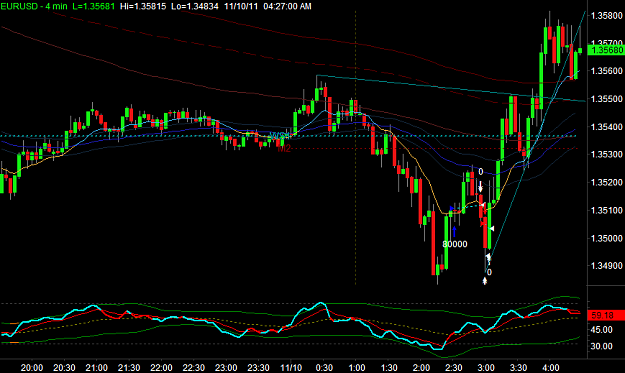Click the L=1.35681 last price readout
The image size is (625, 373).
click(94, 6)
